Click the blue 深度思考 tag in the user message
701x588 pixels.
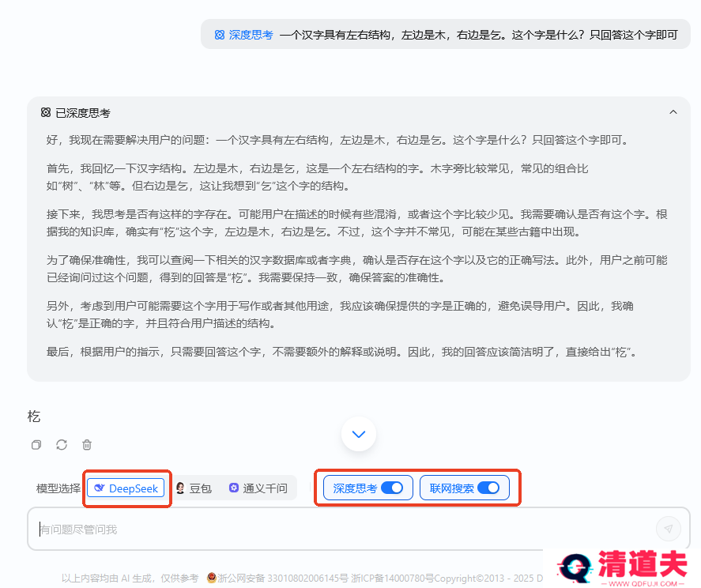pos(244,35)
